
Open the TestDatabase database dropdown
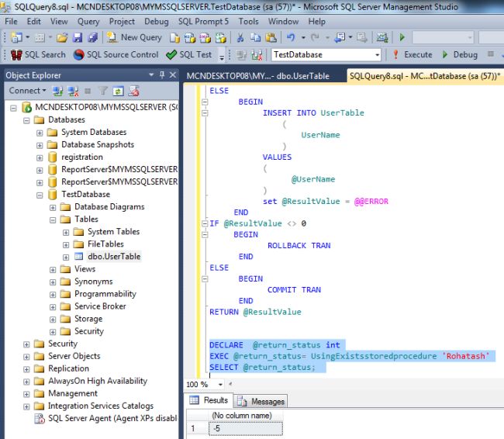click(x=377, y=55)
